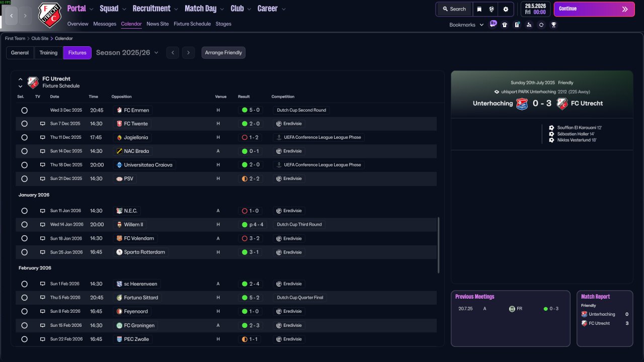Switch to the Stages tab
The width and height of the screenshot is (644, 362).
[223, 24]
